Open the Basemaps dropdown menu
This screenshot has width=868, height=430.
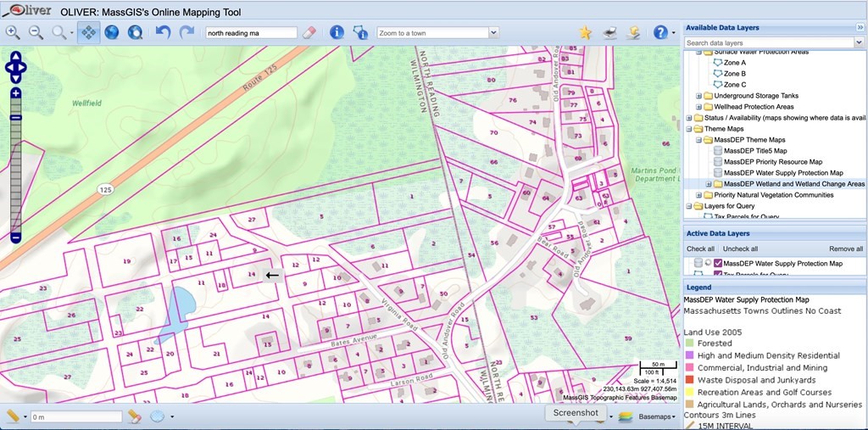657,416
